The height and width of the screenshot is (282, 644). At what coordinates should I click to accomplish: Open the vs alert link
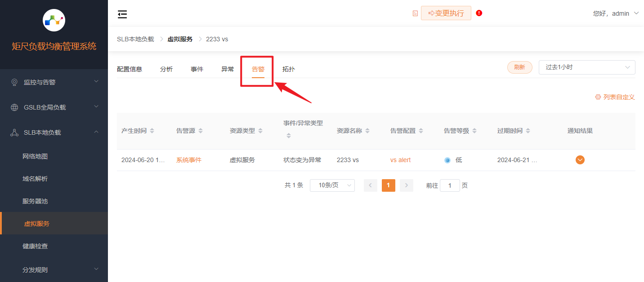pos(400,160)
